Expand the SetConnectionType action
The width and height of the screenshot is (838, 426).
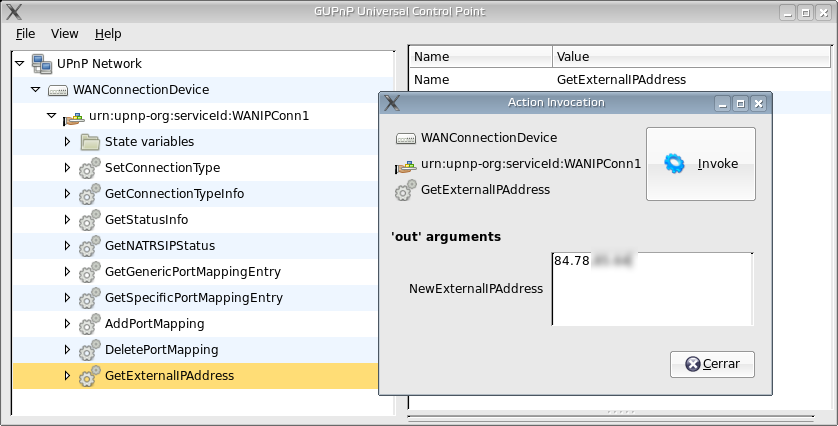point(67,167)
